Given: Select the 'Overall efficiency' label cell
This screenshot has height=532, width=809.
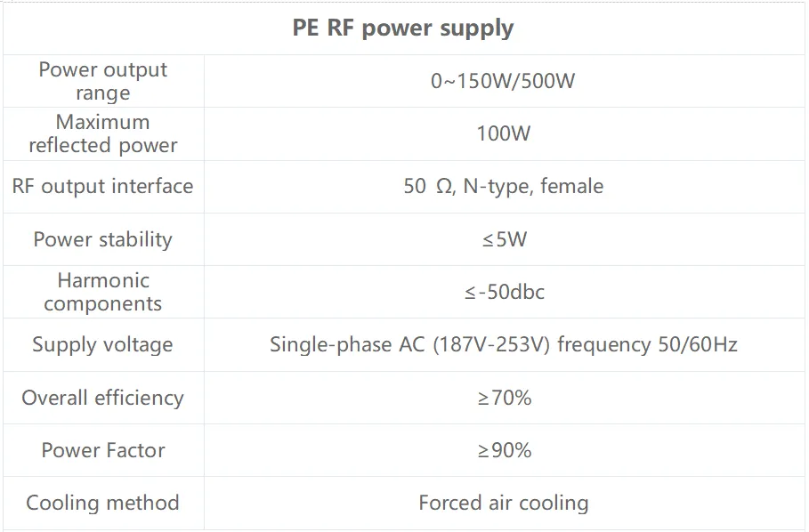Looking at the screenshot, I should tap(103, 398).
